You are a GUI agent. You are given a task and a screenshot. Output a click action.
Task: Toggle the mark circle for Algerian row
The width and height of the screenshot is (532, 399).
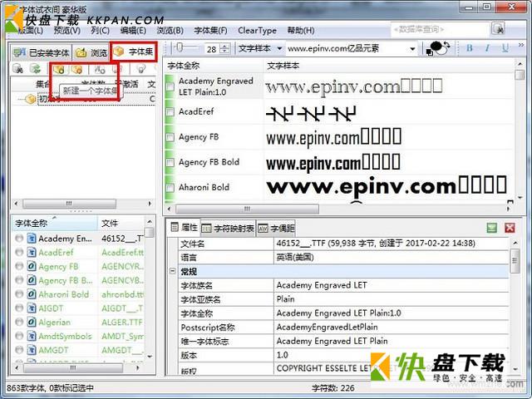(x=19, y=322)
